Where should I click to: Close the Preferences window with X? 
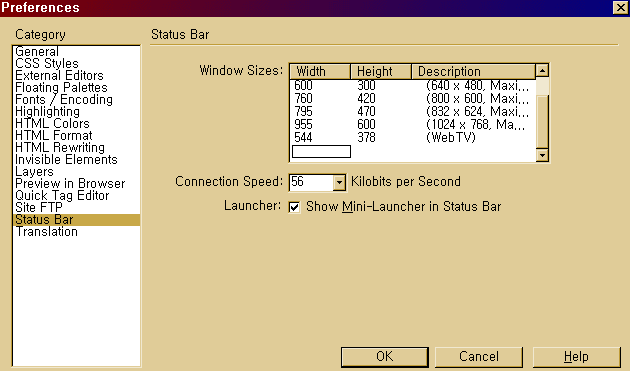[x=620, y=8]
